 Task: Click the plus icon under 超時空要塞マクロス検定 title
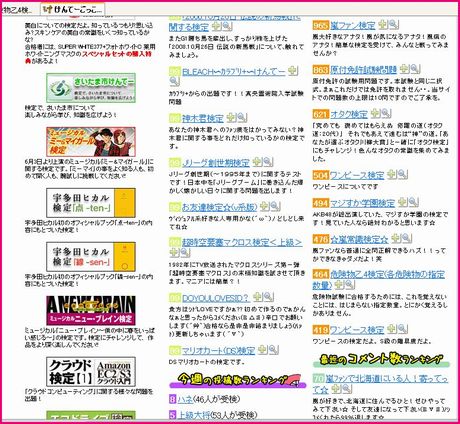174,252
